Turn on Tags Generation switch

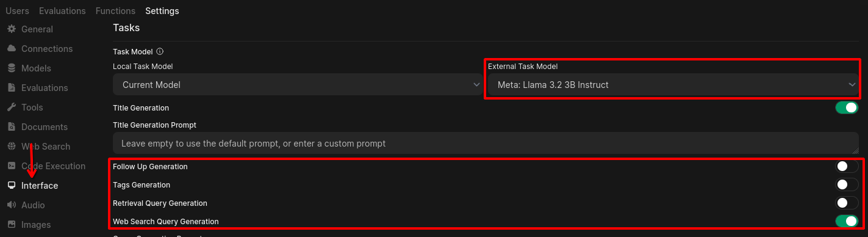847,184
